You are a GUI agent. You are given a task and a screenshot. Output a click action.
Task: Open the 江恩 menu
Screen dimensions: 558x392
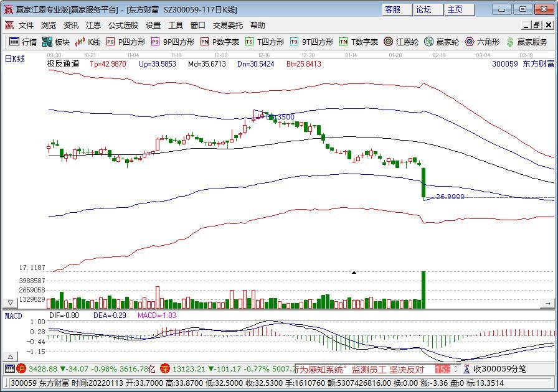click(x=93, y=26)
